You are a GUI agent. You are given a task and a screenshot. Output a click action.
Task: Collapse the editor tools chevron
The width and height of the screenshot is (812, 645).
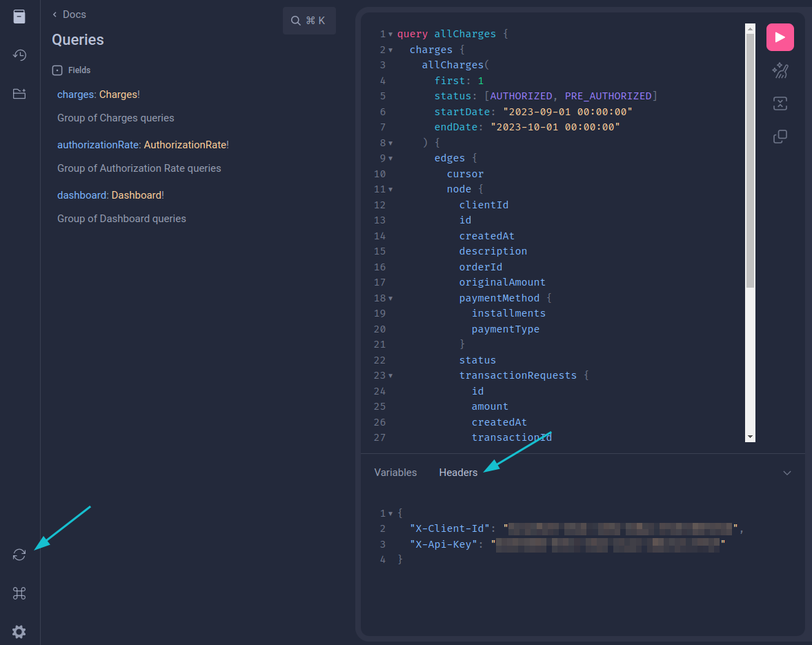pyautogui.click(x=786, y=473)
